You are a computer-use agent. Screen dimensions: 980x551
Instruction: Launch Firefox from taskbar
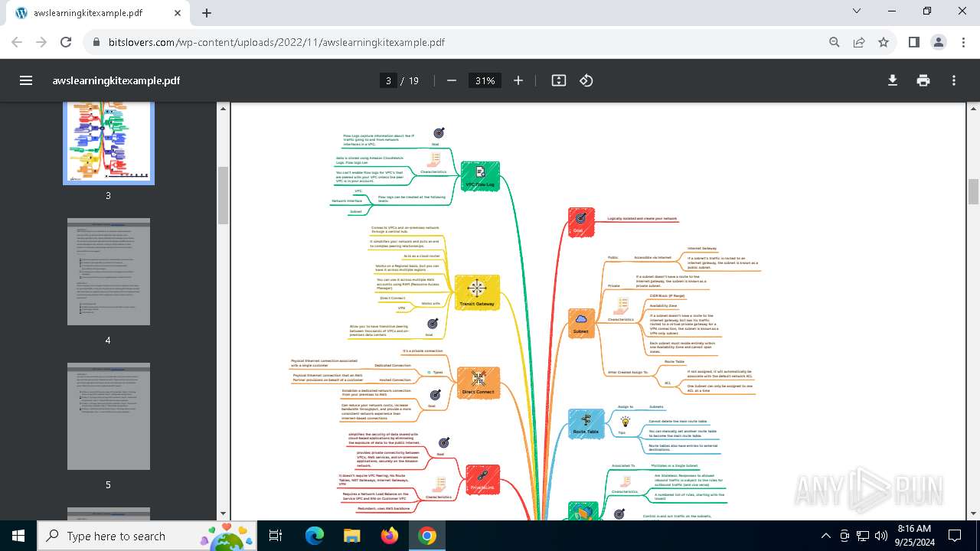390,536
